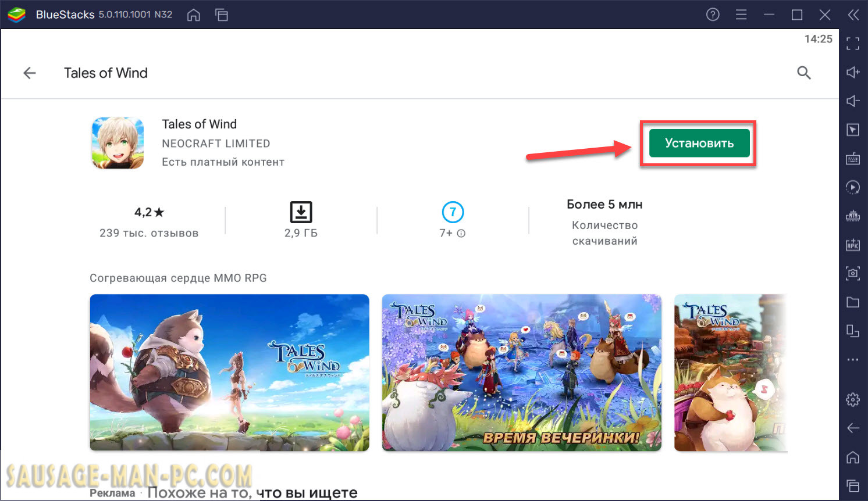The width and height of the screenshot is (868, 501).
Task: Open the sync operations icon in the sidebar
Action: pos(853,187)
